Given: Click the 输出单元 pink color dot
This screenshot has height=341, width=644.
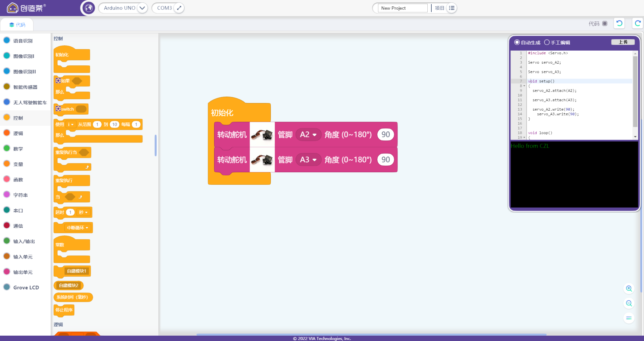Looking at the screenshot, I should [7, 272].
